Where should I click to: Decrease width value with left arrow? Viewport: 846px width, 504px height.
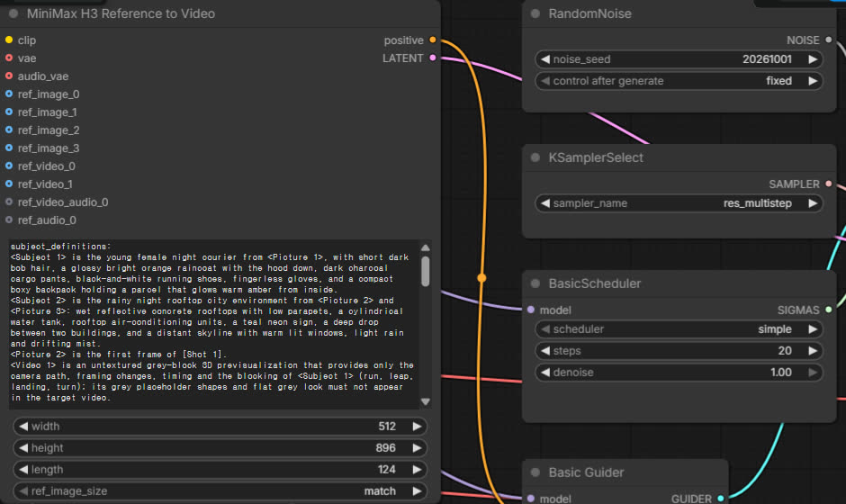(x=23, y=427)
